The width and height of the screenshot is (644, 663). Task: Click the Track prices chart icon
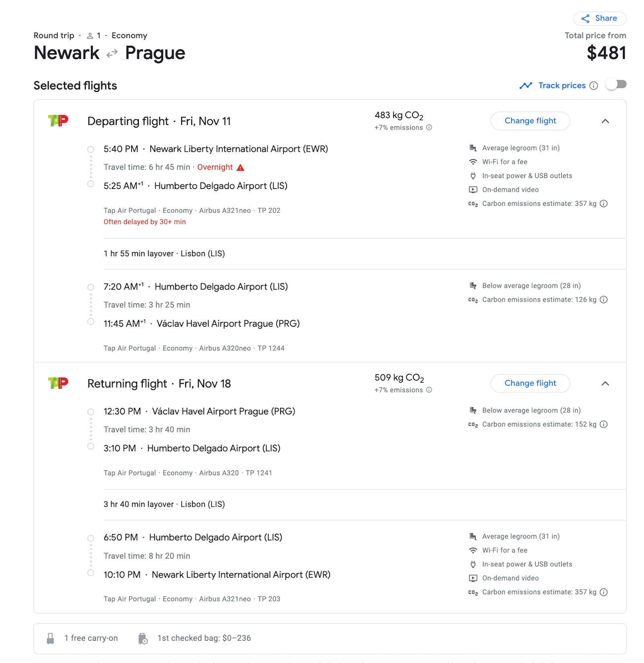pyautogui.click(x=526, y=85)
